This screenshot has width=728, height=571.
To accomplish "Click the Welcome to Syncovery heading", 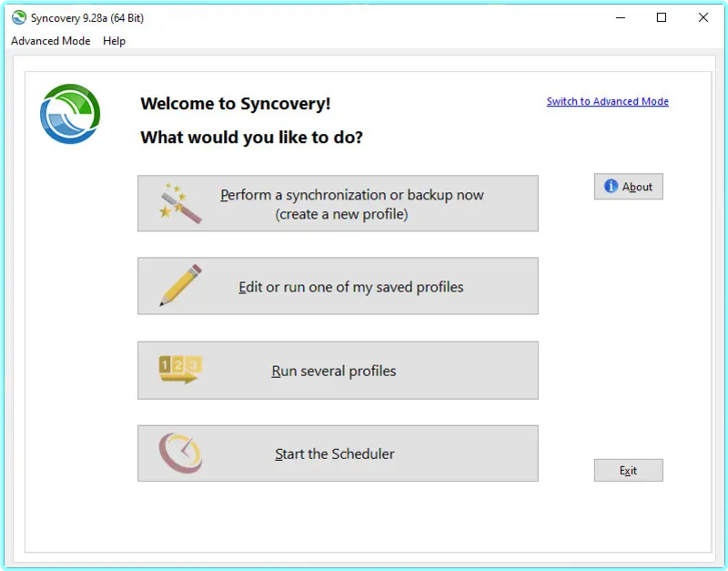I will [236, 103].
